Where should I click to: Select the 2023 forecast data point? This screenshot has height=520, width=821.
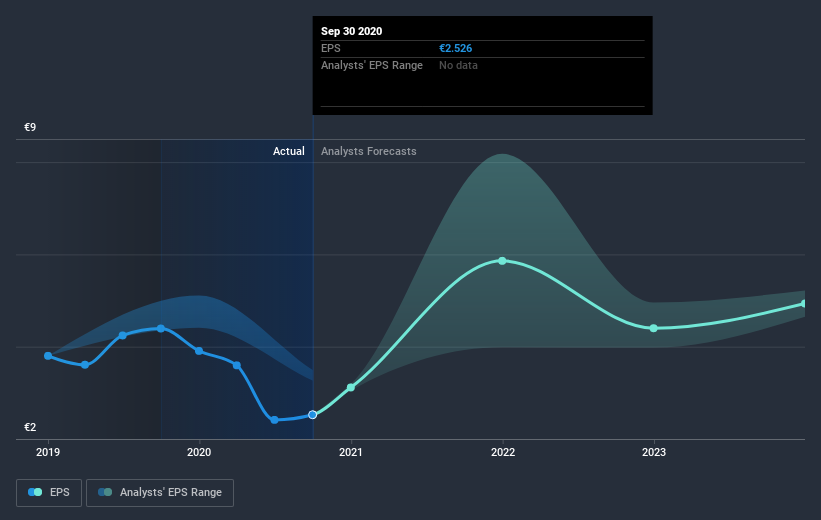(653, 328)
